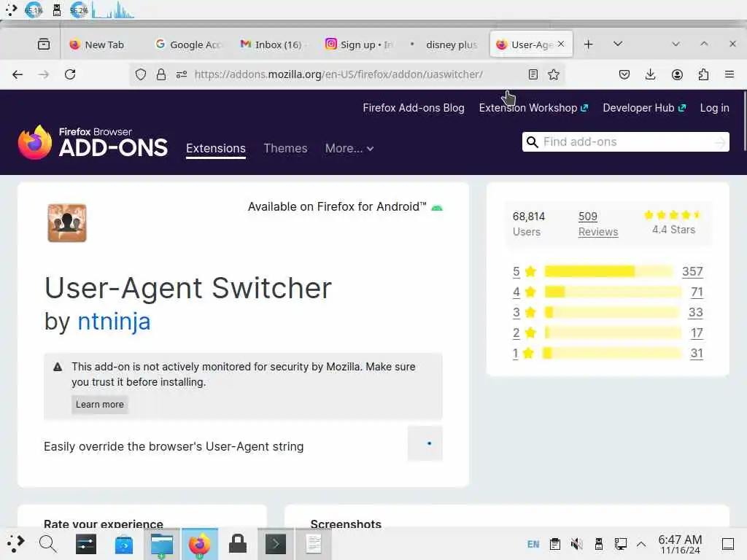This screenshot has width=747, height=560.
Task: Open Extension Workshop link
Action: (x=533, y=108)
